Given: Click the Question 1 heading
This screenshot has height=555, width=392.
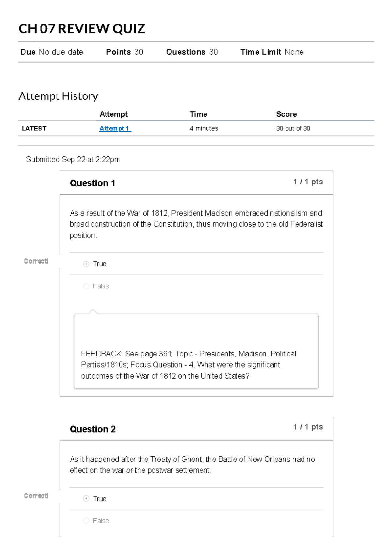Looking at the screenshot, I should [92, 183].
